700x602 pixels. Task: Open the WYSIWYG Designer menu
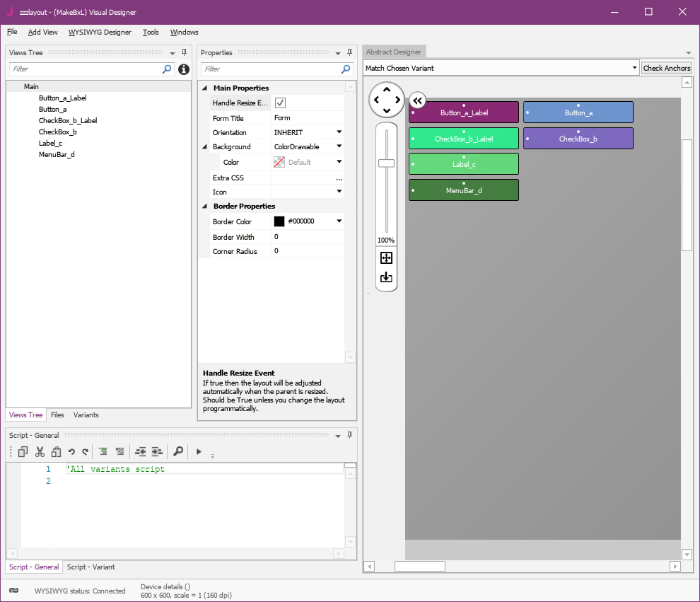point(100,32)
